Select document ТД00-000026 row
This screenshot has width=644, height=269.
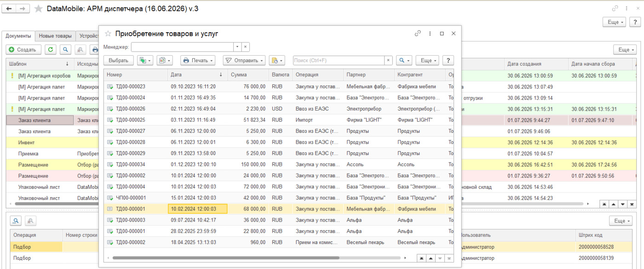(x=279, y=109)
